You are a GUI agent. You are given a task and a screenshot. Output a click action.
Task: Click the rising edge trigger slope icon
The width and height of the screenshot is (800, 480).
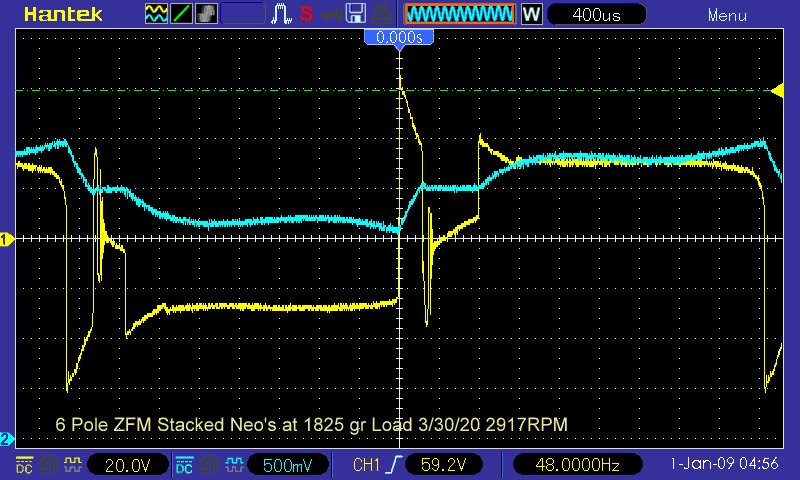[x=394, y=464]
